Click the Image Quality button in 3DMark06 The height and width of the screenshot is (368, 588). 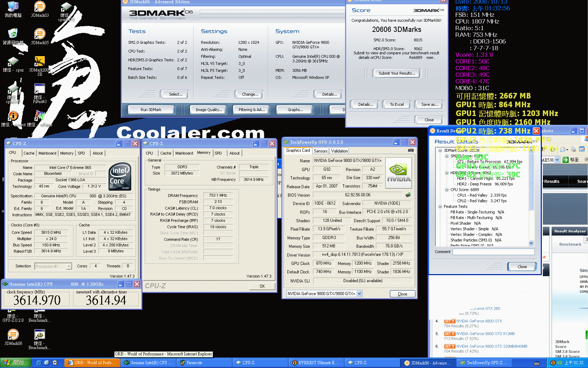pyautogui.click(x=209, y=110)
